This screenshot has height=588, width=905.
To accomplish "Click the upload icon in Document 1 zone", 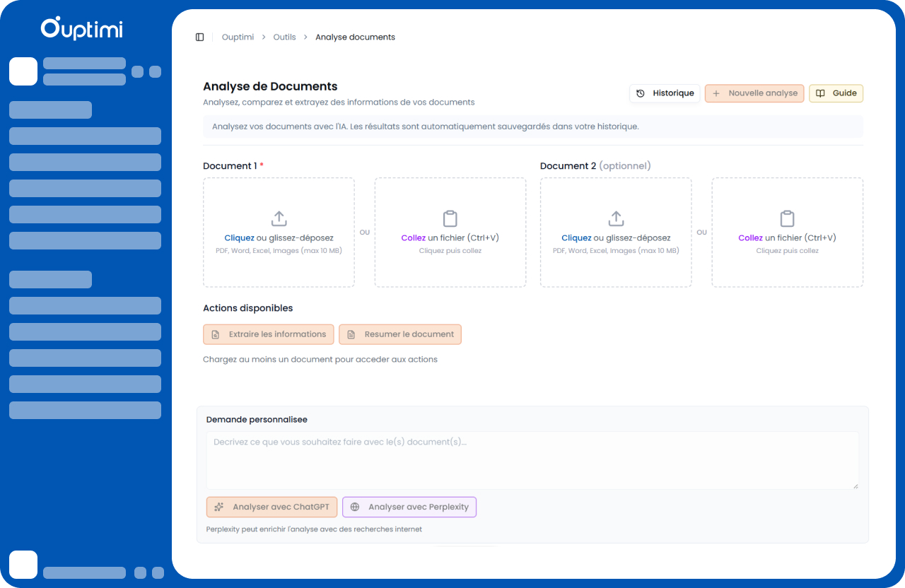I will tap(279, 218).
